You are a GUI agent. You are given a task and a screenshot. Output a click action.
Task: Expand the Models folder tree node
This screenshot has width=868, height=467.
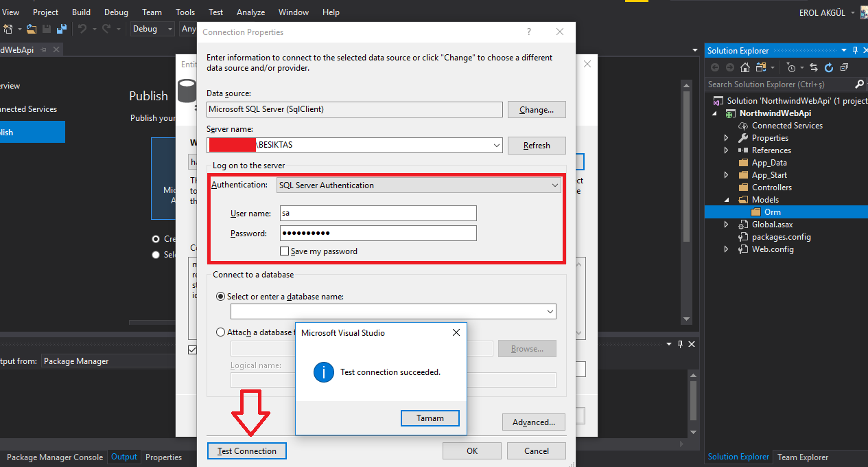pyautogui.click(x=727, y=200)
